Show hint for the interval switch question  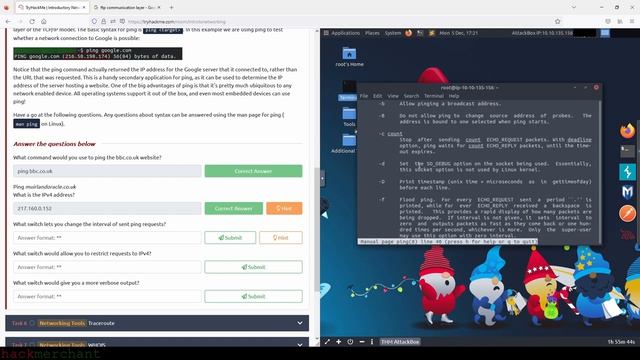281,238
